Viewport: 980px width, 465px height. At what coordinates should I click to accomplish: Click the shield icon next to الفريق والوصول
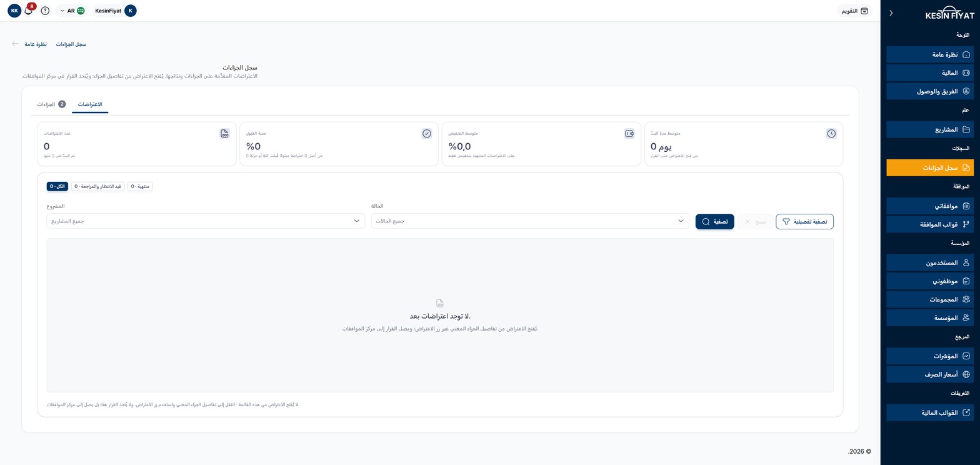point(966,91)
